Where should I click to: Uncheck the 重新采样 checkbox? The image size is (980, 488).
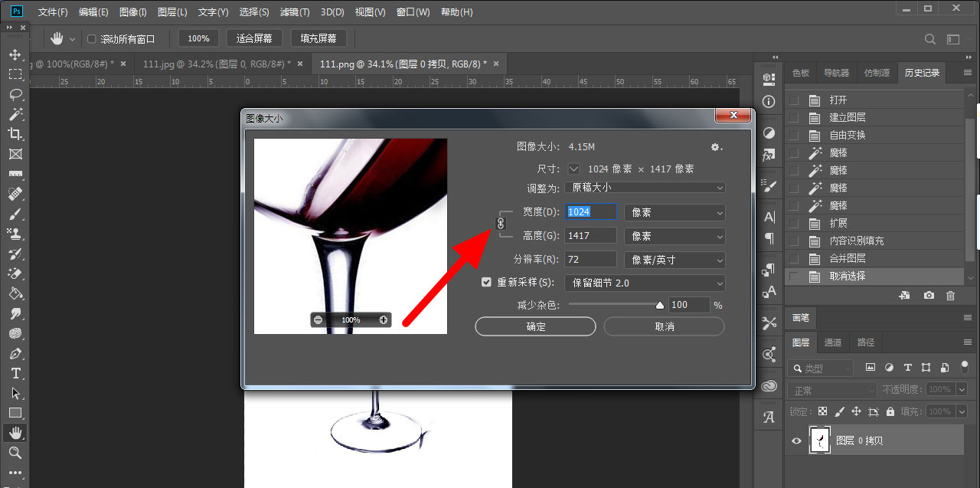[486, 282]
